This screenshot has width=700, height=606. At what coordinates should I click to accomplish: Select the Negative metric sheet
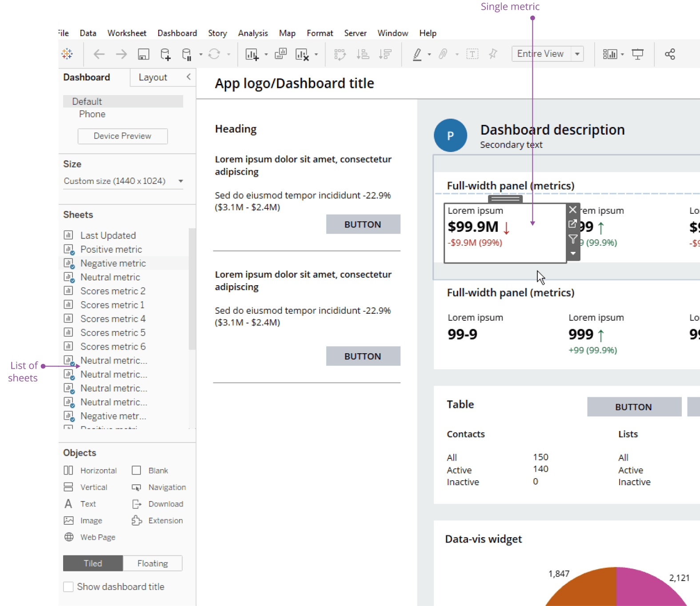click(113, 263)
